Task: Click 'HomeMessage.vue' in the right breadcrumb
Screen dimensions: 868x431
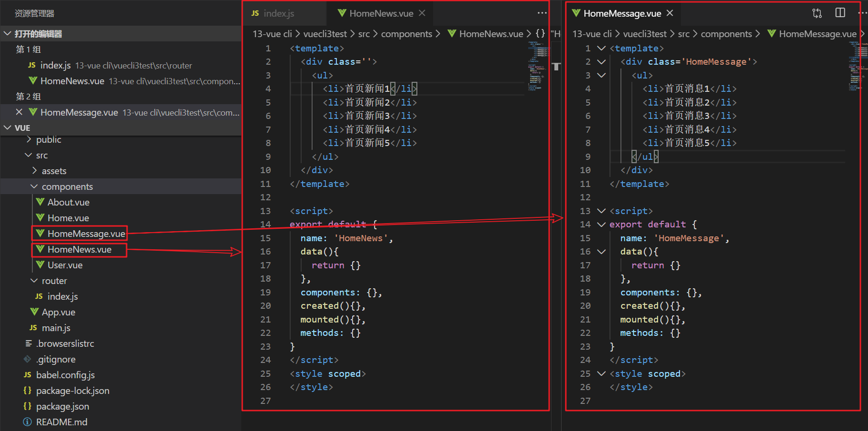Action: point(818,34)
